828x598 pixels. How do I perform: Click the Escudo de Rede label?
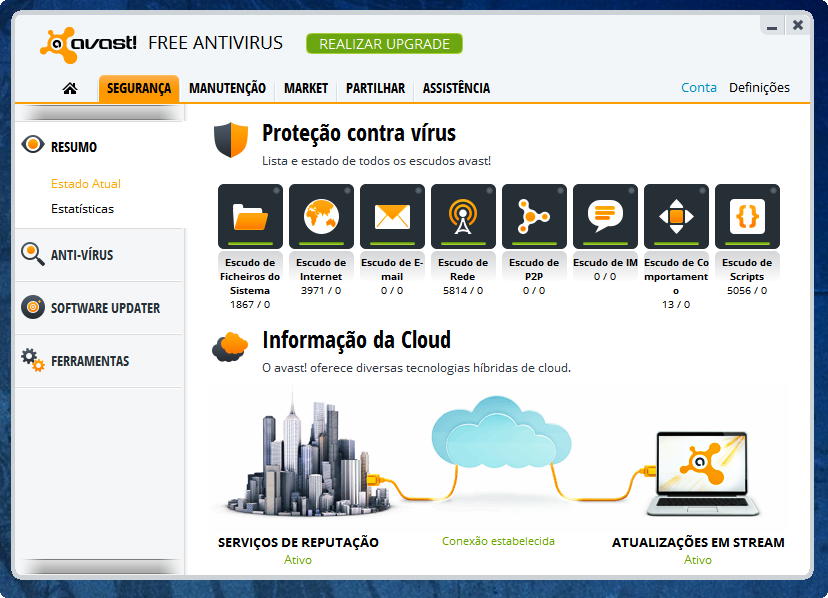(463, 269)
